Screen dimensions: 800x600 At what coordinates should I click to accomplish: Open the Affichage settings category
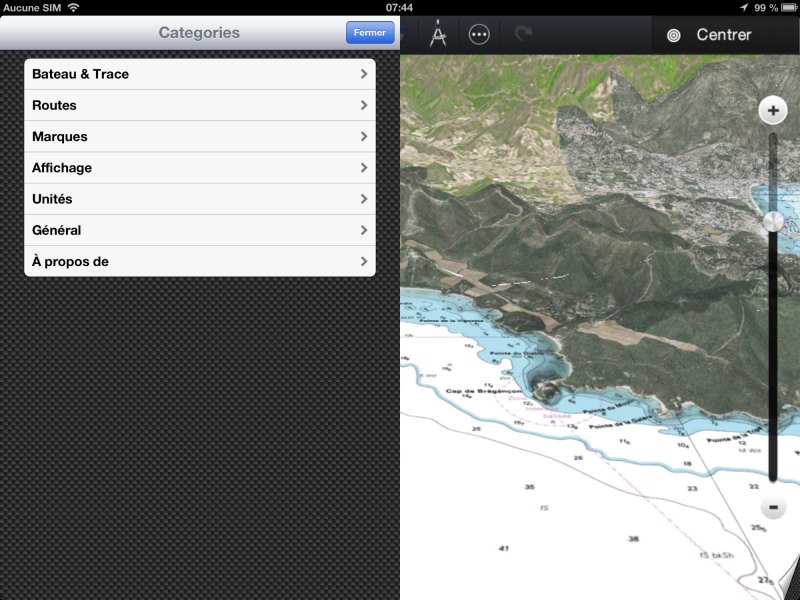pos(200,168)
